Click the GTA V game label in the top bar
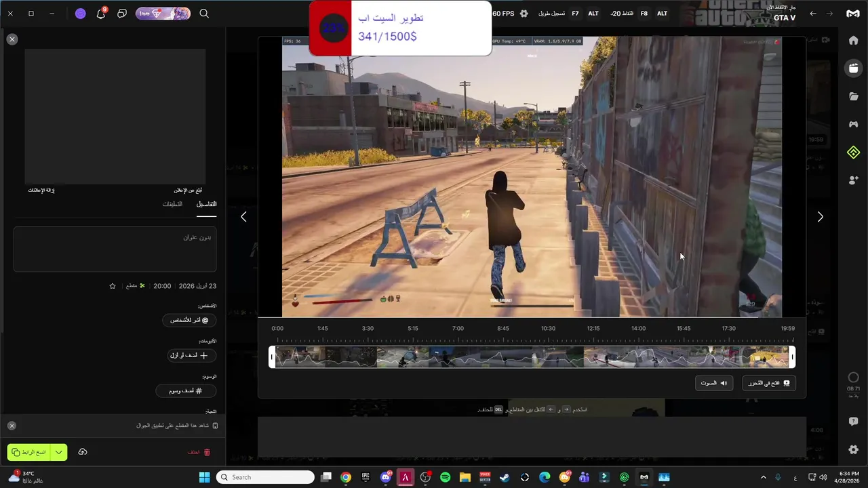The image size is (868, 488). click(x=785, y=18)
